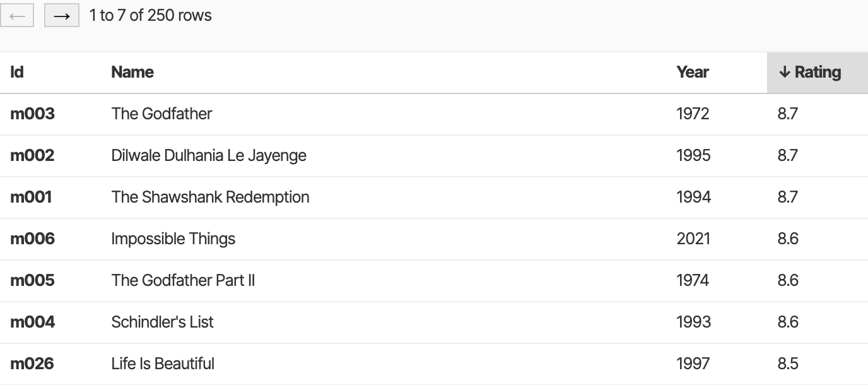868x385 pixels.
Task: Sort the table by the Id column
Action: pos(17,72)
